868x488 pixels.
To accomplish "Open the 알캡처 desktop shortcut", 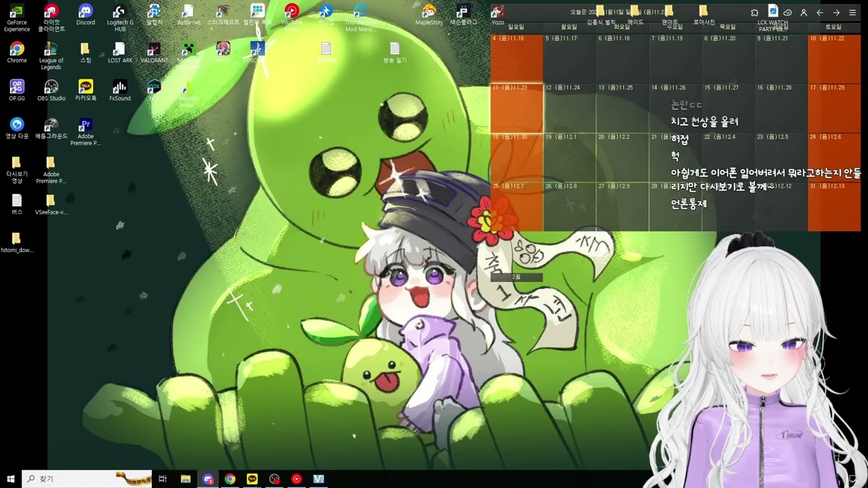I will [x=154, y=15].
